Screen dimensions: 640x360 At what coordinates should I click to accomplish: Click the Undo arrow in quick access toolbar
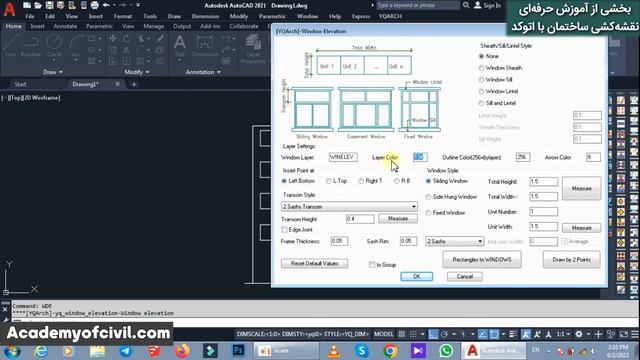point(106,5)
